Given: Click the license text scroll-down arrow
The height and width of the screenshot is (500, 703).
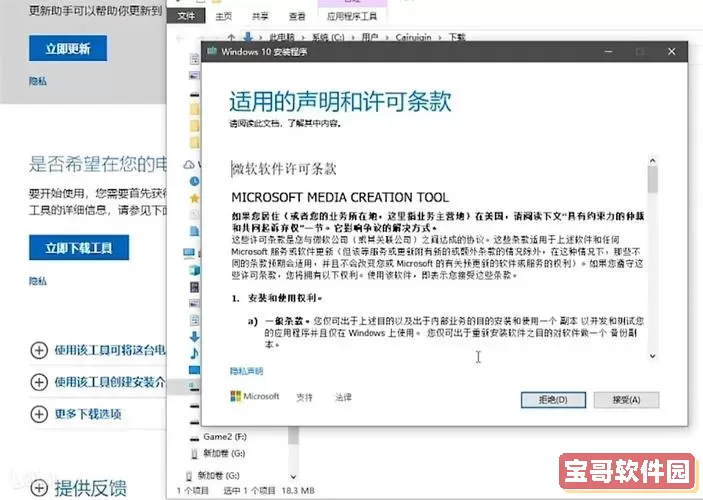Looking at the screenshot, I should [652, 356].
